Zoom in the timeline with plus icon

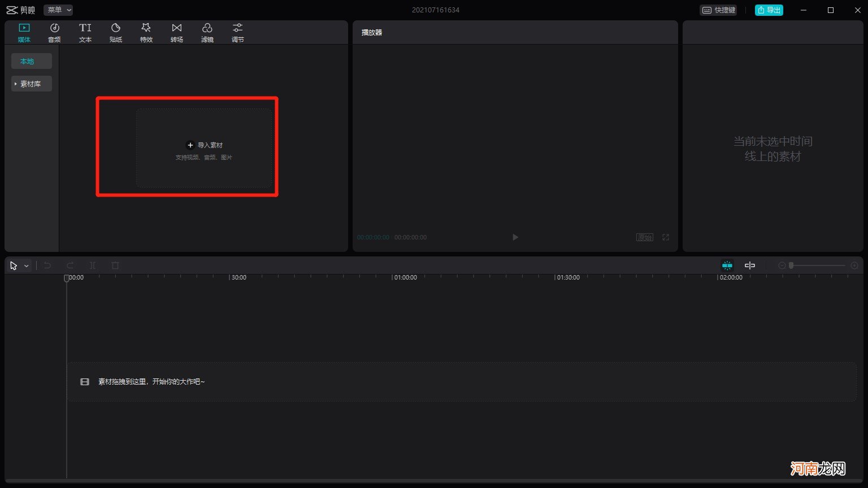854,265
